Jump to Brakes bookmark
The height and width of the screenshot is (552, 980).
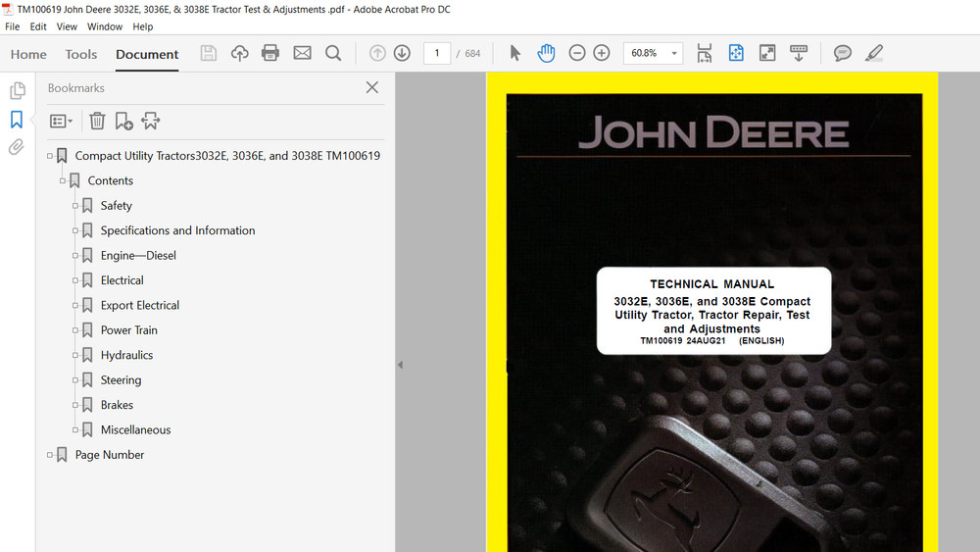(117, 405)
